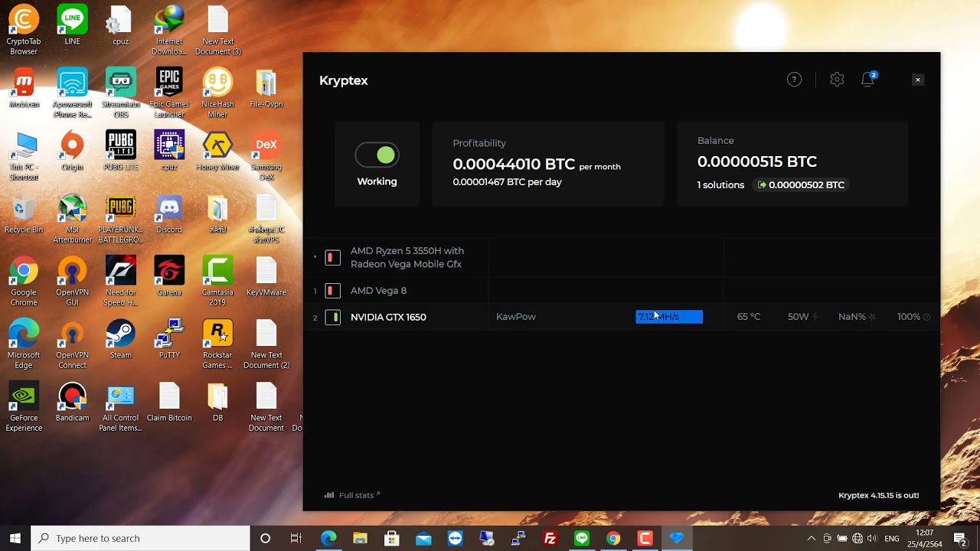Switch ENG input language indicator
The height and width of the screenshot is (551, 980).
point(892,538)
